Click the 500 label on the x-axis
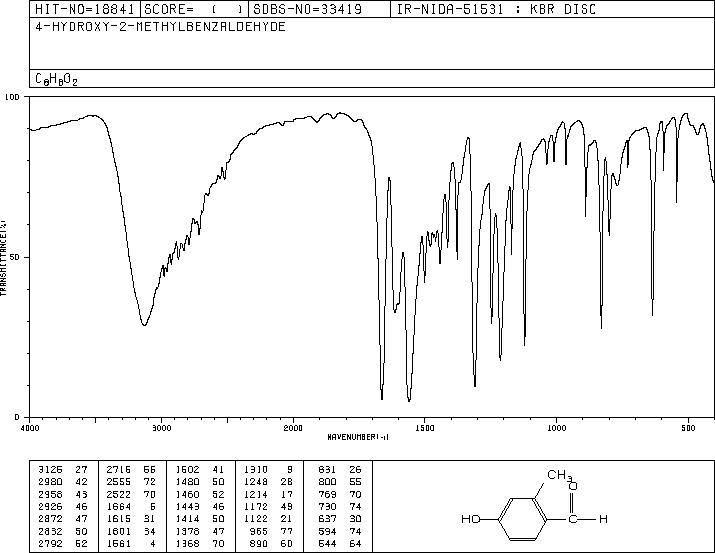The width and height of the screenshot is (715, 553). [688, 428]
